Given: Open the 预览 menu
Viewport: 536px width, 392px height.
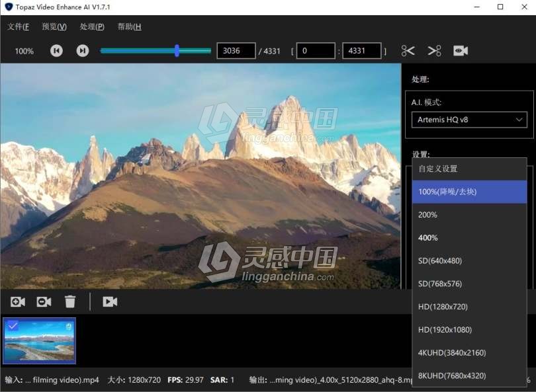Looking at the screenshot, I should [54, 26].
